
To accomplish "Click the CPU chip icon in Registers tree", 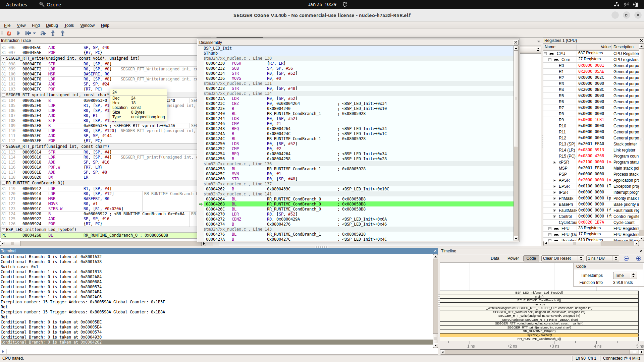I will point(551,54).
